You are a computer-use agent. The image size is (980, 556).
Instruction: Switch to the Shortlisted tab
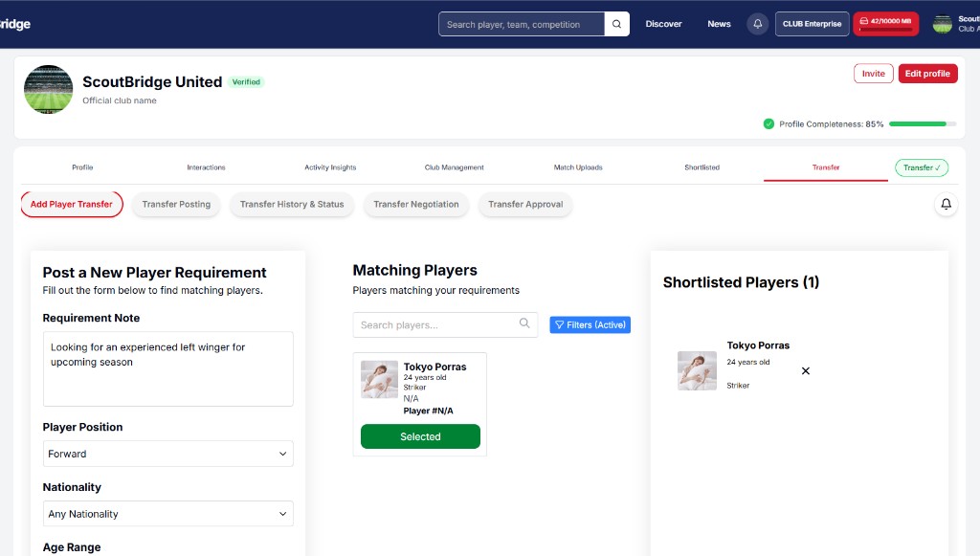click(x=702, y=167)
